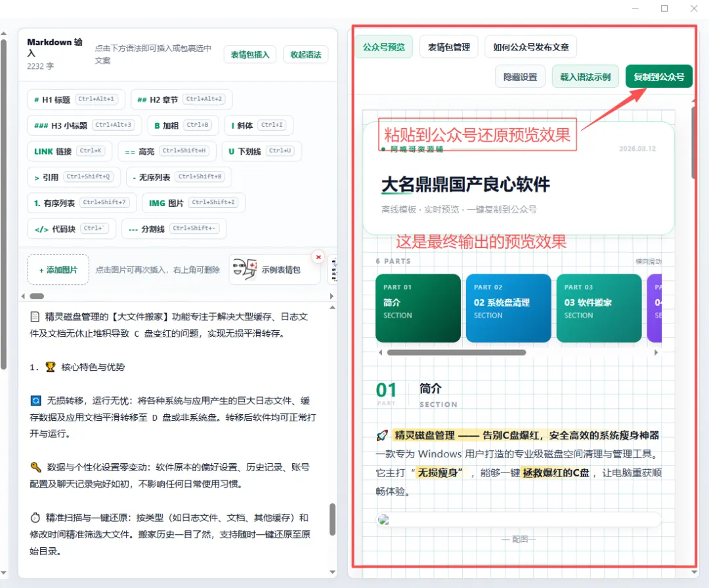Insert an H2 章节 heading

pyautogui.click(x=181, y=100)
